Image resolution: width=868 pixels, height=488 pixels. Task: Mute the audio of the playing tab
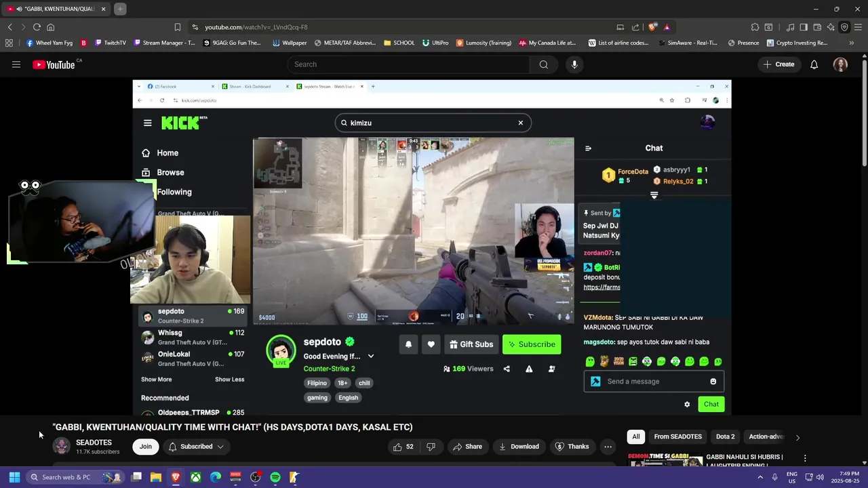[x=18, y=9]
